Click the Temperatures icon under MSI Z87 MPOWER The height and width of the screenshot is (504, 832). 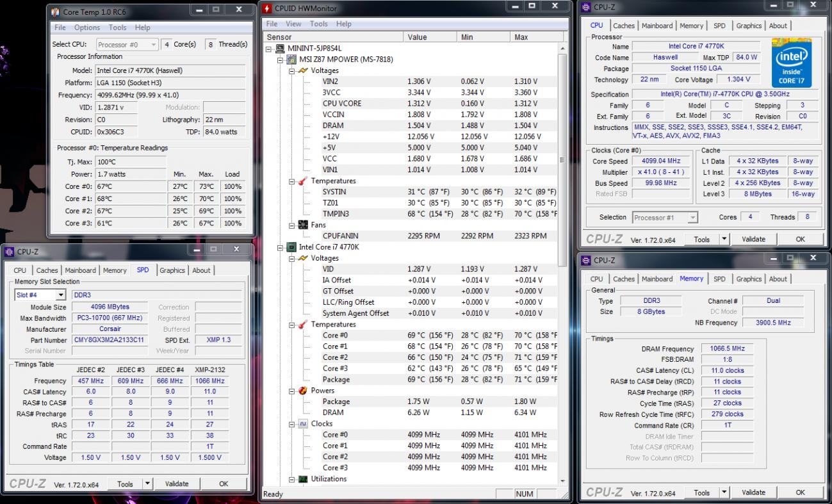coord(303,181)
